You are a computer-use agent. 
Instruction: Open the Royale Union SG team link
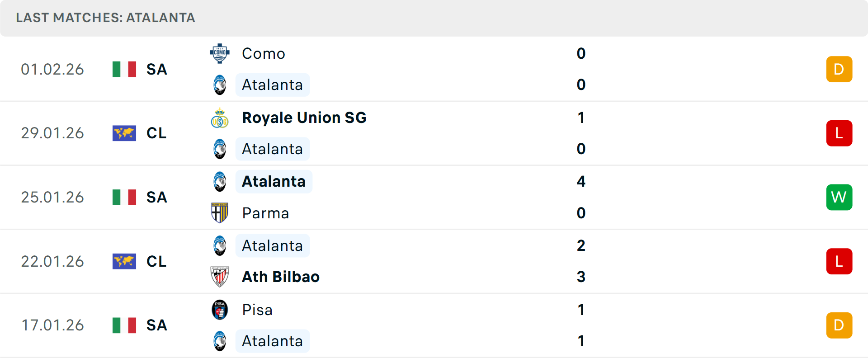click(304, 118)
